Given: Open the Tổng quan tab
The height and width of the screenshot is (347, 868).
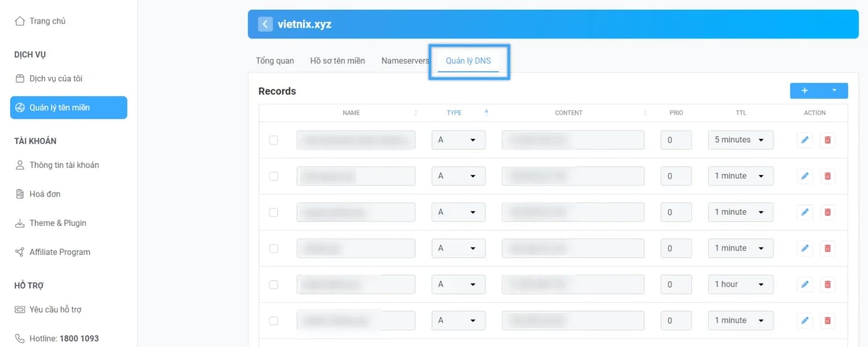Looking at the screenshot, I should pos(274,60).
